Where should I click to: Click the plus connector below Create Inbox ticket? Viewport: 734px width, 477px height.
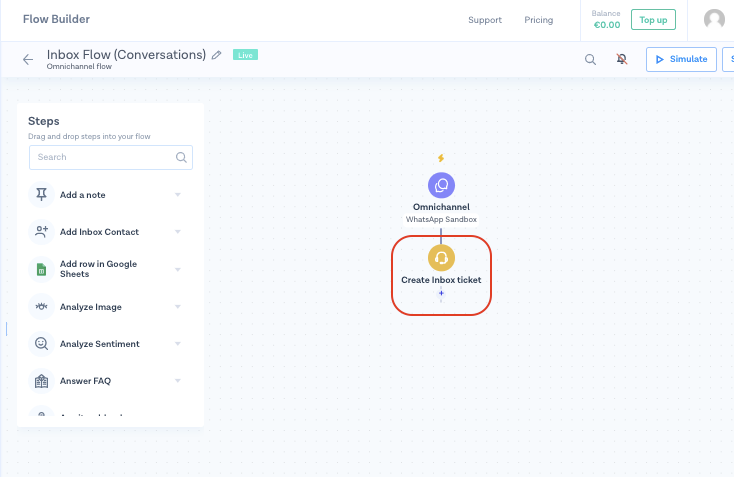point(441,294)
